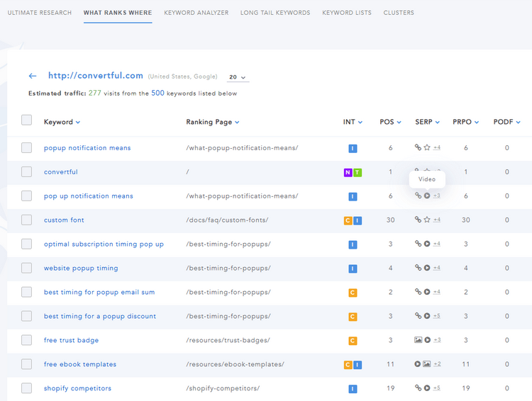Switch to the Clusters tab
Image resolution: width=532 pixels, height=401 pixels.
coord(399,13)
